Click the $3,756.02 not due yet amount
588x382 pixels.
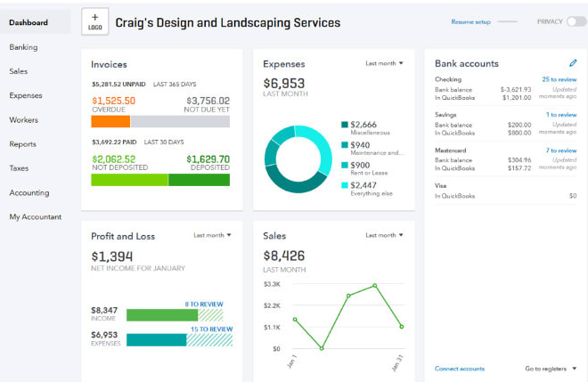(x=208, y=101)
